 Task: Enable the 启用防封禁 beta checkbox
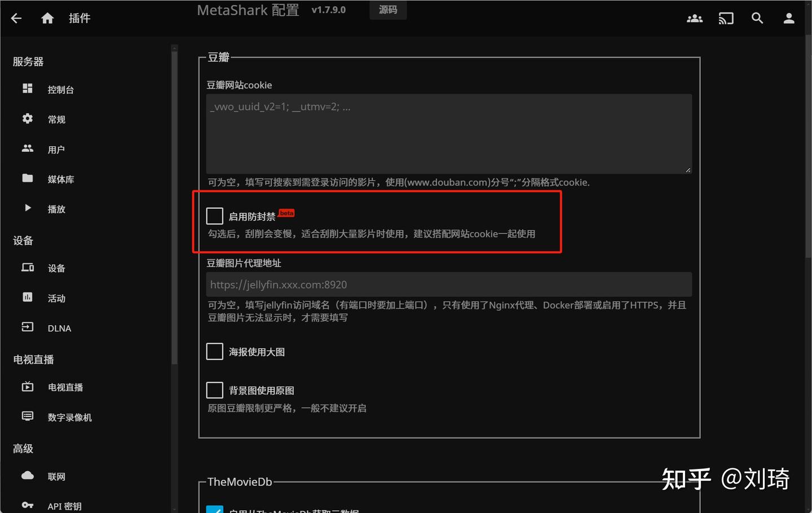214,216
